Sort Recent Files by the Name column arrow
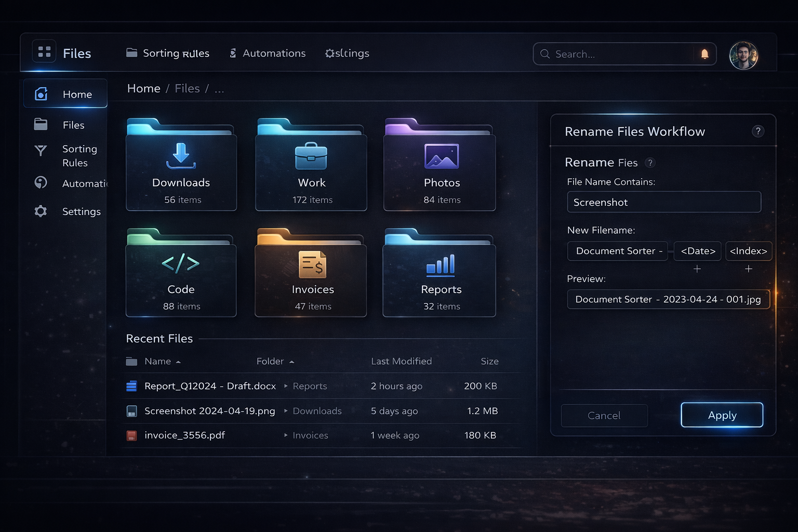Image resolution: width=798 pixels, height=532 pixels. point(177,361)
